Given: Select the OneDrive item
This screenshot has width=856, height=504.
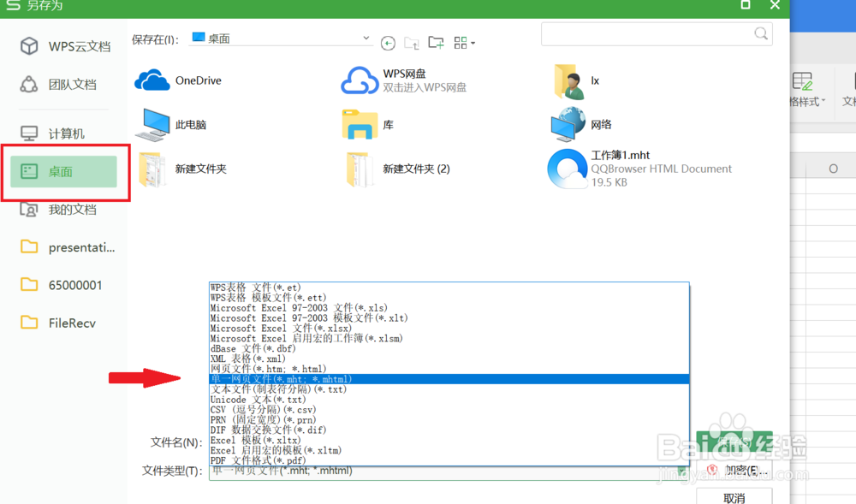Looking at the screenshot, I should (x=178, y=80).
